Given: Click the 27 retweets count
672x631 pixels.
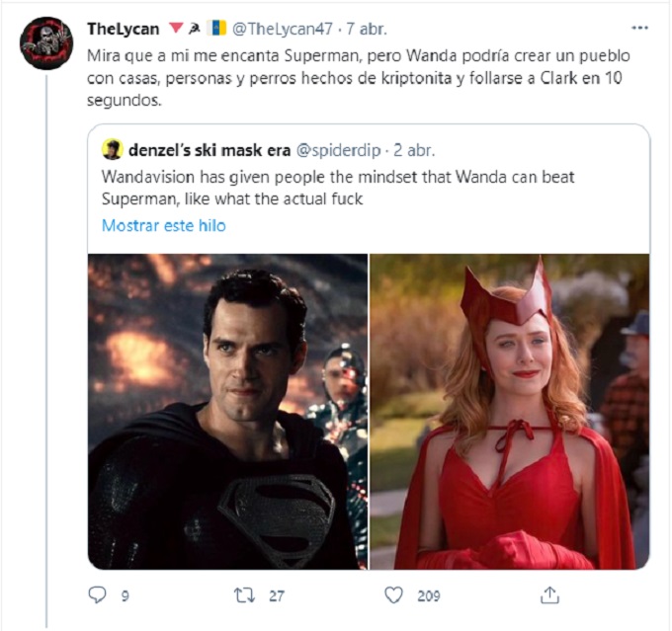Looking at the screenshot, I should 277,594.
